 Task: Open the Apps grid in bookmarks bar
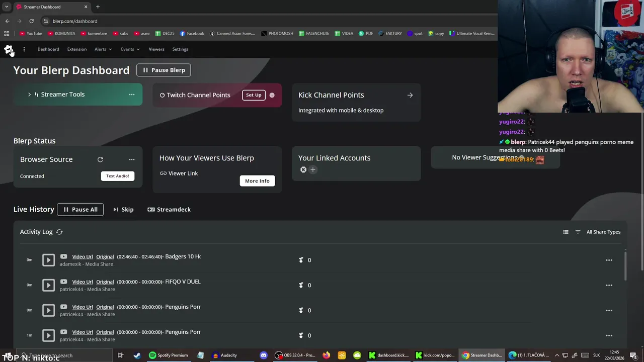[7, 34]
